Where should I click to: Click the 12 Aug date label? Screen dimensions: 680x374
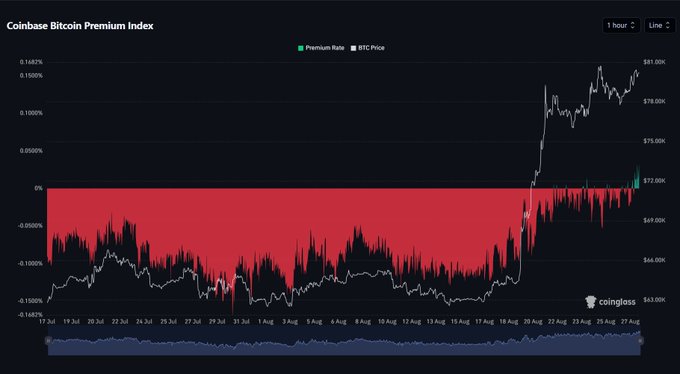[x=411, y=322]
